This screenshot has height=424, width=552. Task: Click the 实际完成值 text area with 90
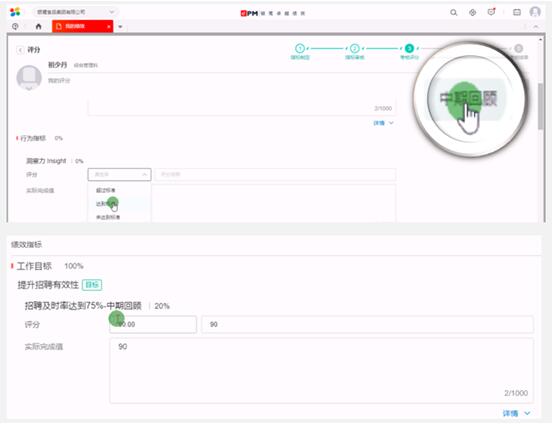point(321,370)
